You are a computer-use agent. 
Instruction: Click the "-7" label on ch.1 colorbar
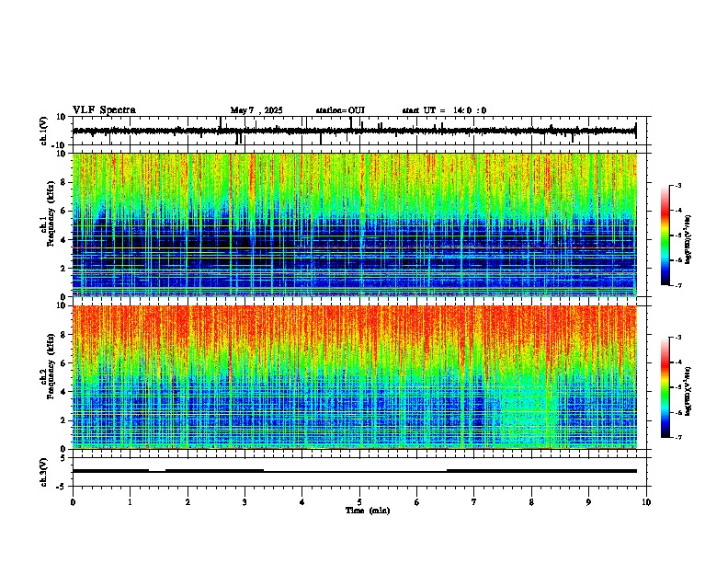click(678, 285)
